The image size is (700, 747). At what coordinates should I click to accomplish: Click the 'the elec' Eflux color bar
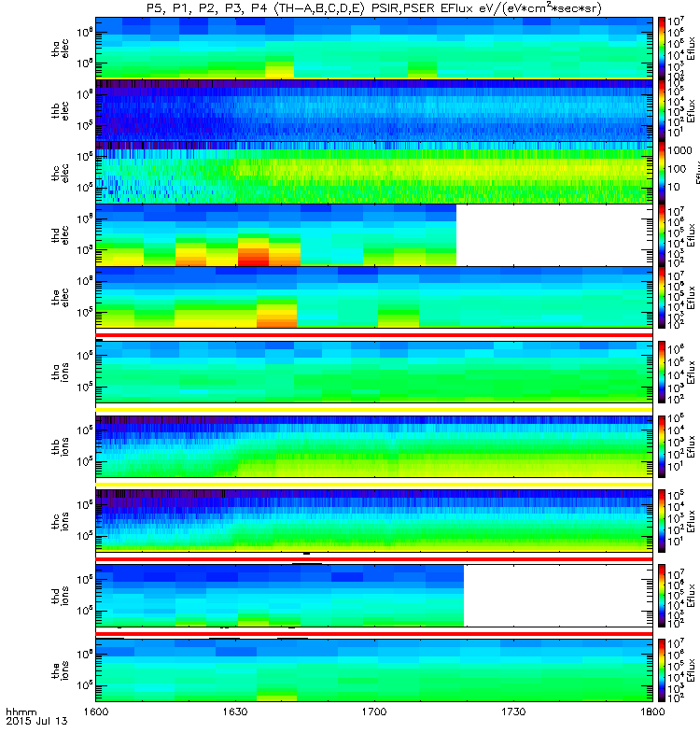pyautogui.click(x=662, y=297)
